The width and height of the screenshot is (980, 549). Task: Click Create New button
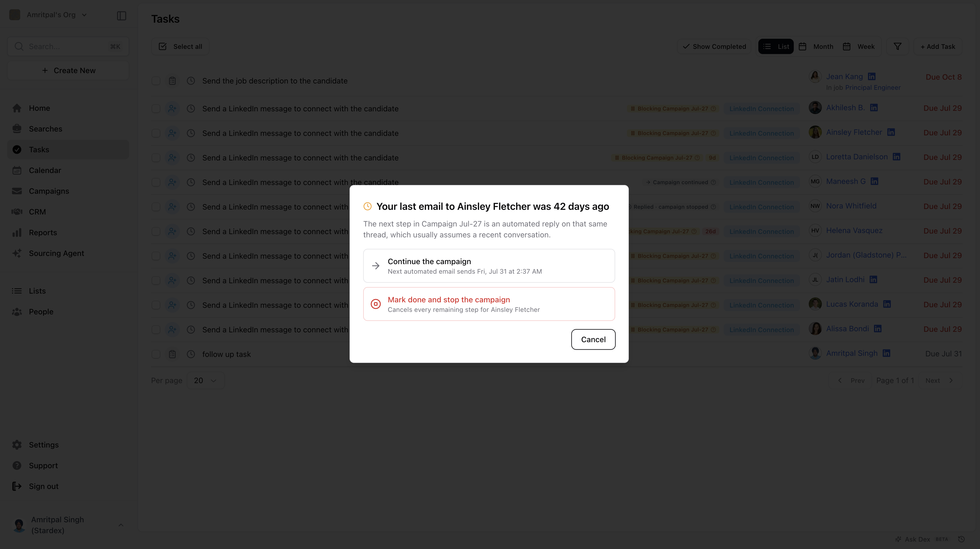(68, 70)
